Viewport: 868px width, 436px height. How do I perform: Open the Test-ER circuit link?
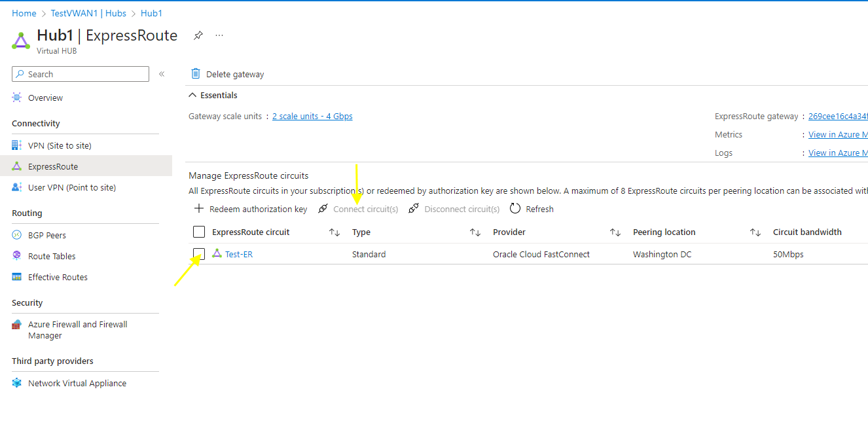pos(239,254)
